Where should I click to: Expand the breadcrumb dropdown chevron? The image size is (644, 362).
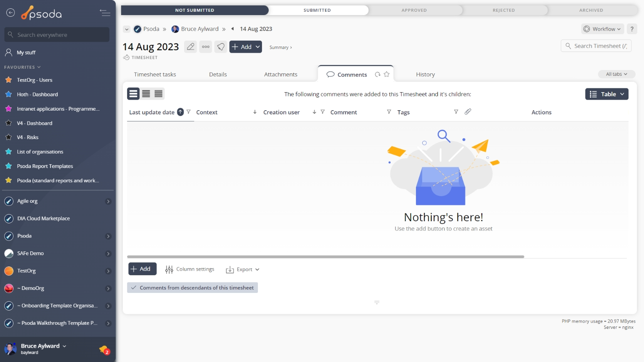(x=127, y=29)
